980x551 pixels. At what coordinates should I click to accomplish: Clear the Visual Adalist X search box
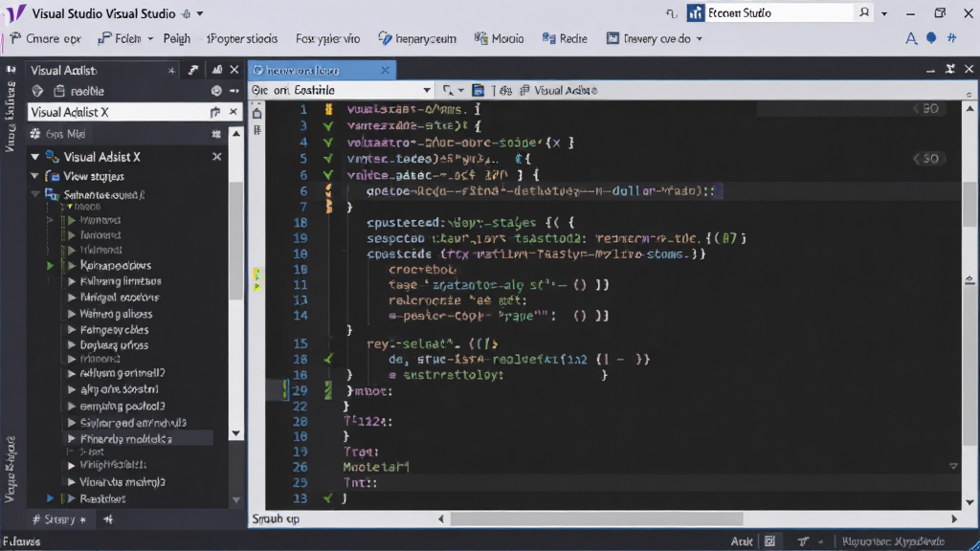(x=234, y=112)
